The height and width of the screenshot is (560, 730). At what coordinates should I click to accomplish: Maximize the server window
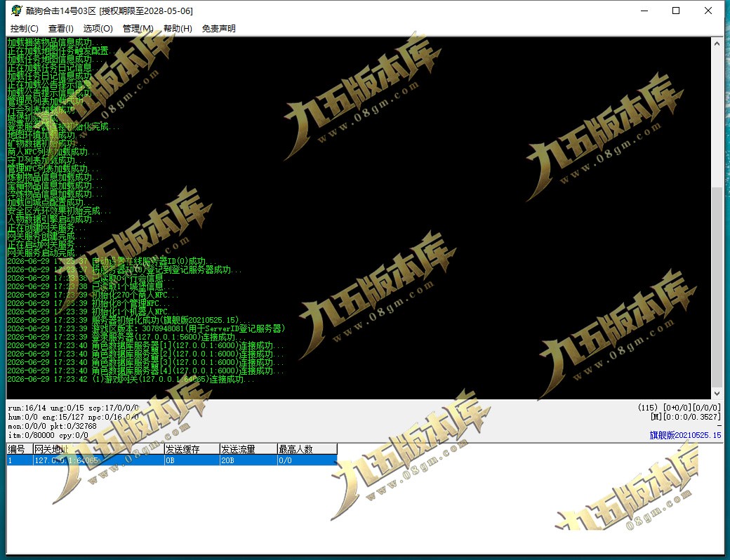click(x=676, y=11)
